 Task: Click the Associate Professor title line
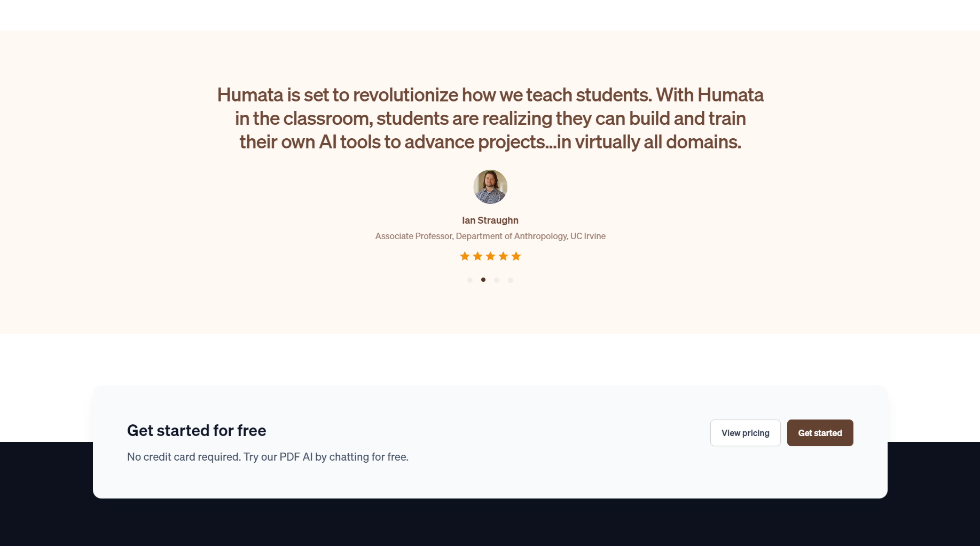point(490,236)
